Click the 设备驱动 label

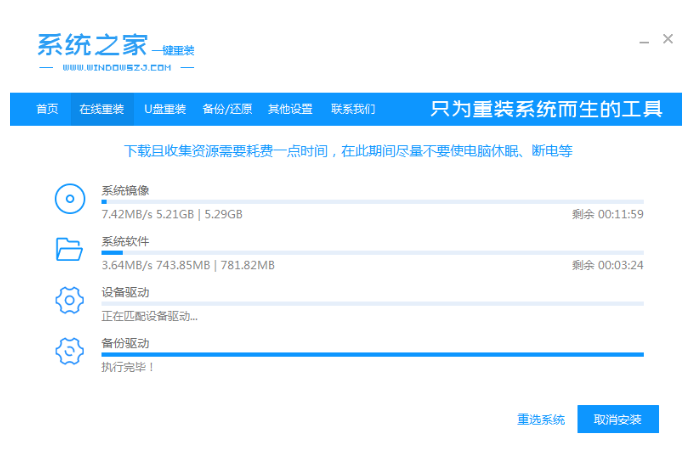125,292
